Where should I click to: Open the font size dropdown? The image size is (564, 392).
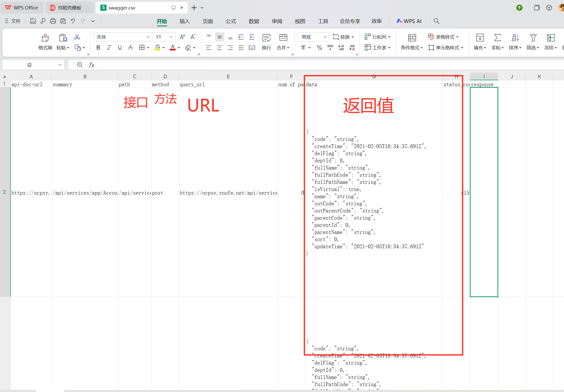(x=171, y=37)
